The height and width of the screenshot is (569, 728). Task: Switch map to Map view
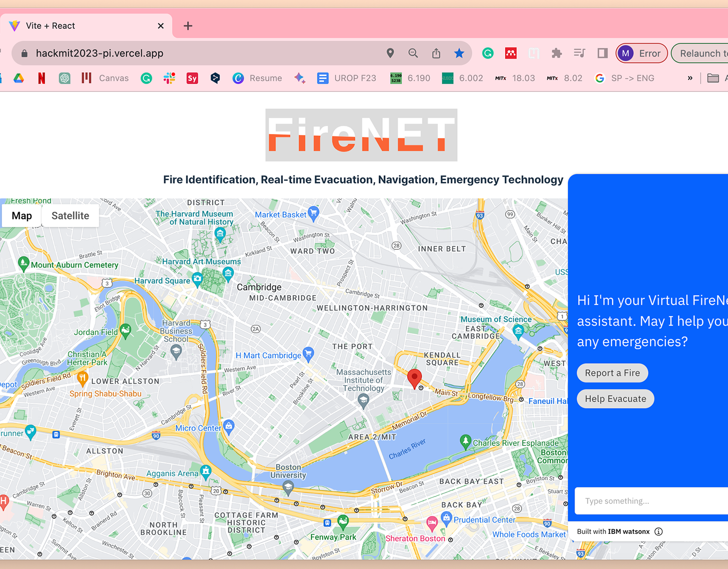pyautogui.click(x=22, y=215)
